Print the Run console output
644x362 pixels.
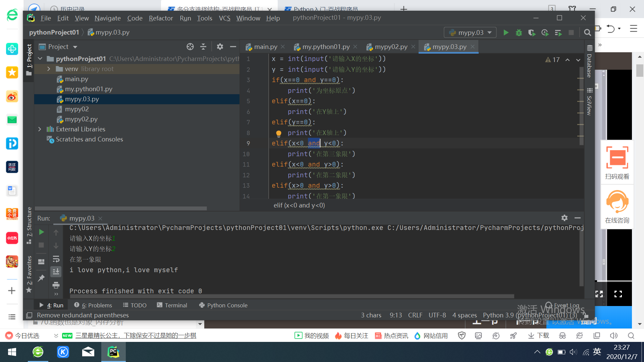(56, 285)
